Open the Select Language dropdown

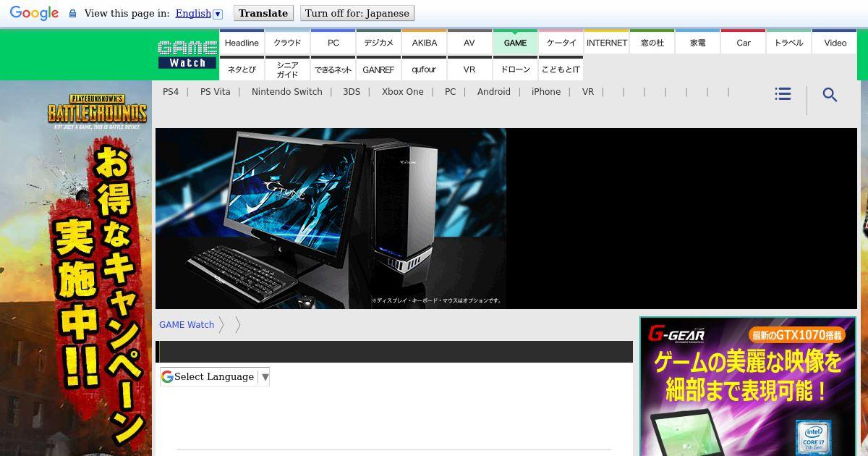click(x=215, y=376)
